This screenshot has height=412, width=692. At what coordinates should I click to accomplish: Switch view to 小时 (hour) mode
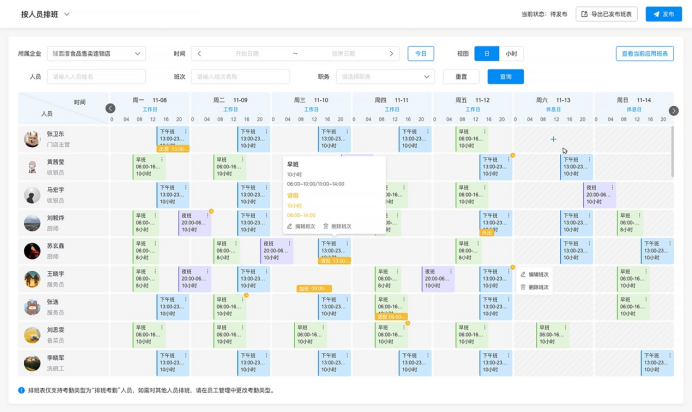[x=511, y=54]
